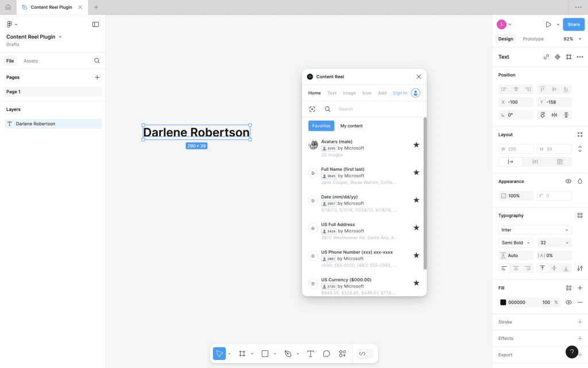The width and height of the screenshot is (588, 368).
Task: Expand Frame tool options arrow
Action: pos(252,354)
